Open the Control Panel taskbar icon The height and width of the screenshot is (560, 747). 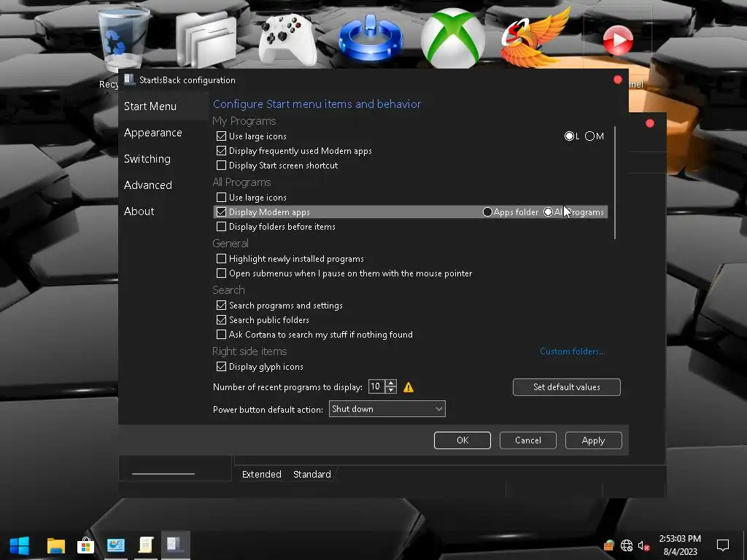point(116,545)
